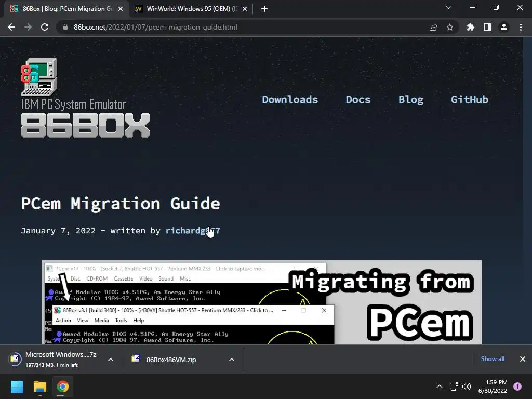This screenshot has height=399, width=532.
Task: Open the volume tray icon
Action: point(467,387)
